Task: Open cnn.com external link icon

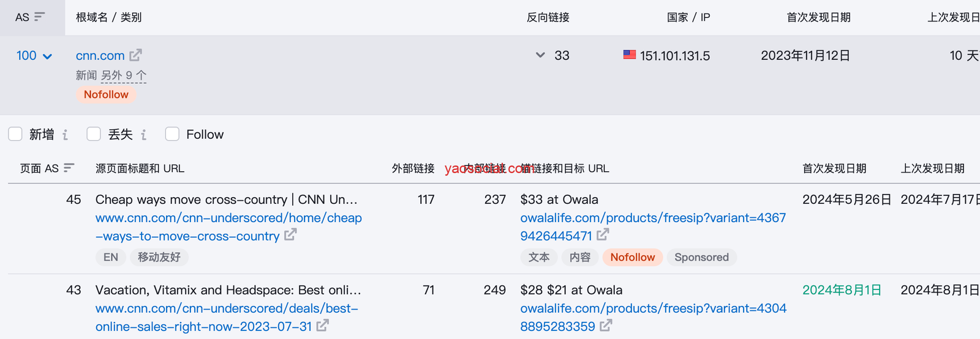Action: tap(135, 55)
